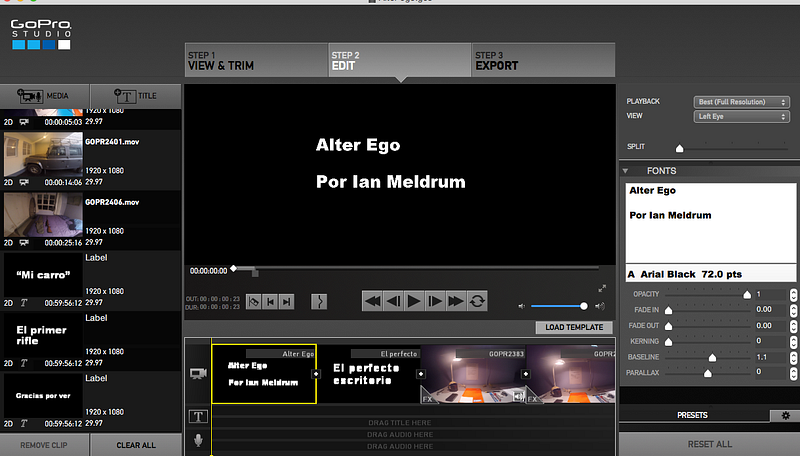Step back one frame
This screenshot has height=456, width=800.
point(393,301)
